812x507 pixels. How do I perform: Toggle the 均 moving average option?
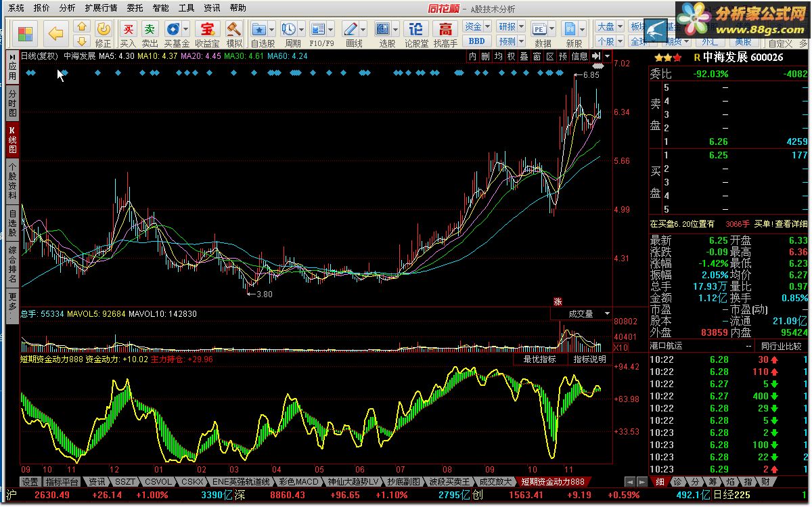point(498,56)
